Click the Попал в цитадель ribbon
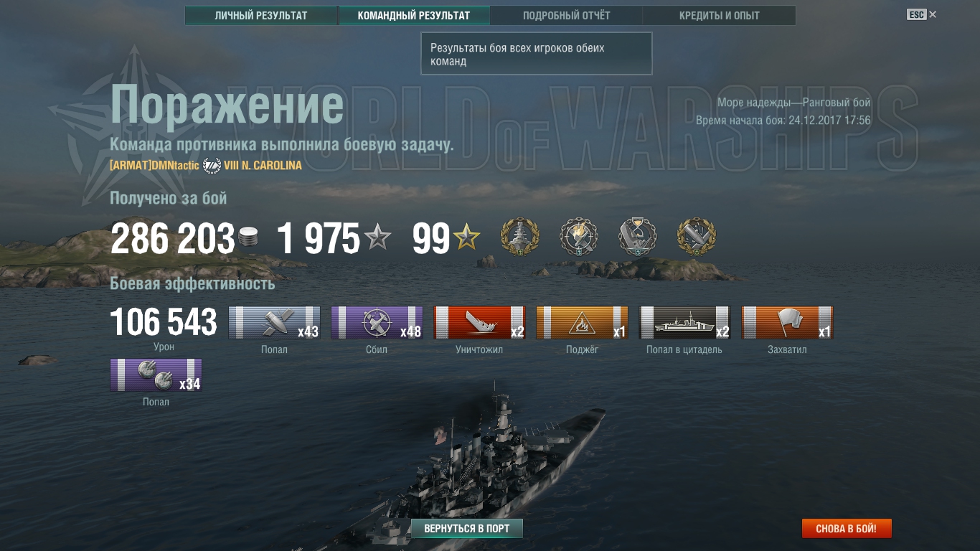 (x=684, y=323)
